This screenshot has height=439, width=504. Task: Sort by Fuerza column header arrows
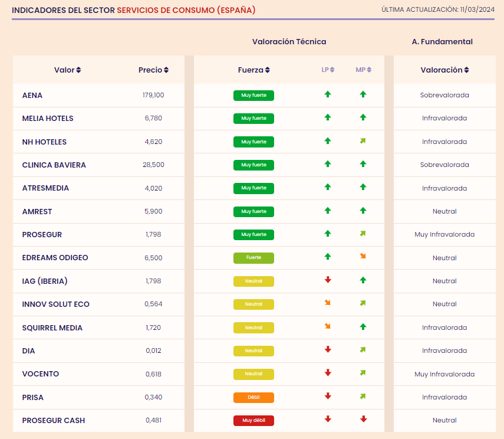[x=268, y=70]
